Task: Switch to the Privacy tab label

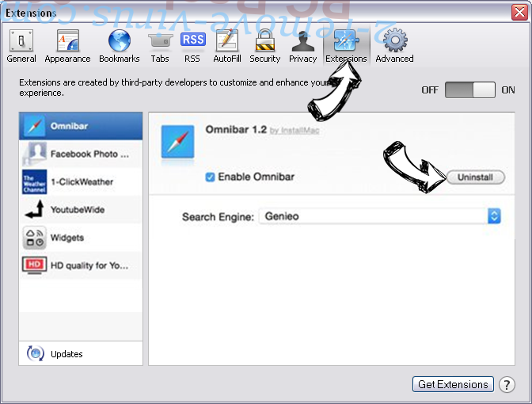Action: (x=302, y=59)
